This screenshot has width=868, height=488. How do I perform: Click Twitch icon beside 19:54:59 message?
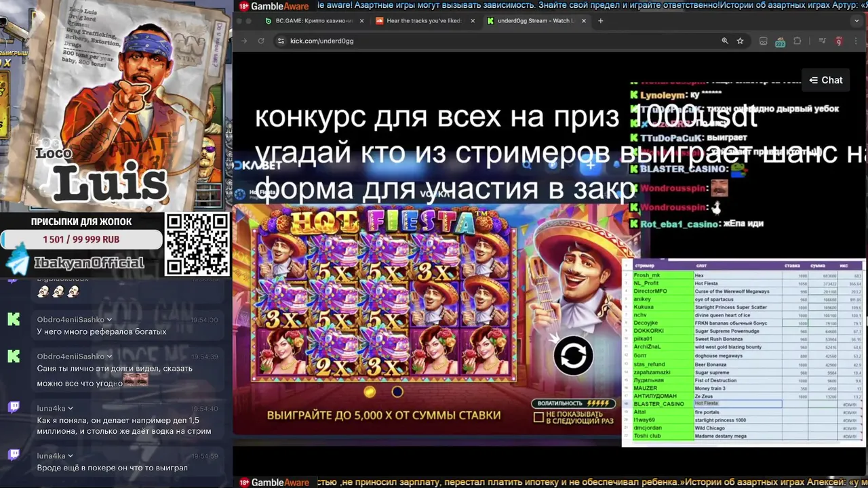pos(14,454)
